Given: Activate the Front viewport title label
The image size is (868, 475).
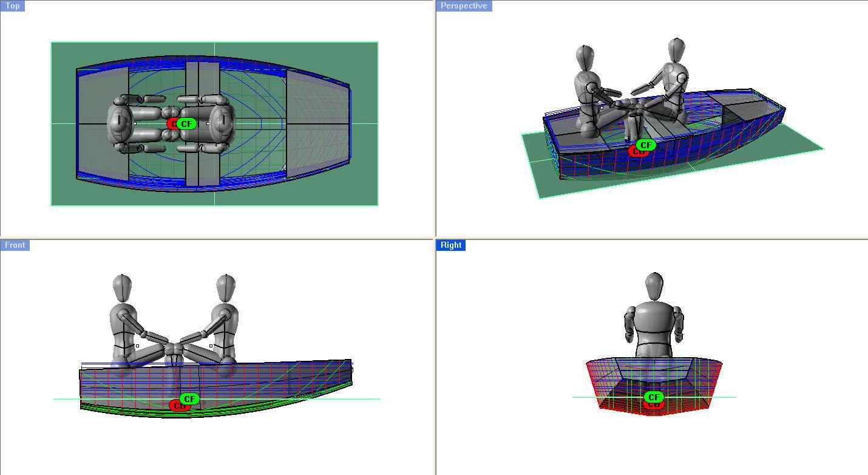Looking at the screenshot, I should [x=15, y=245].
